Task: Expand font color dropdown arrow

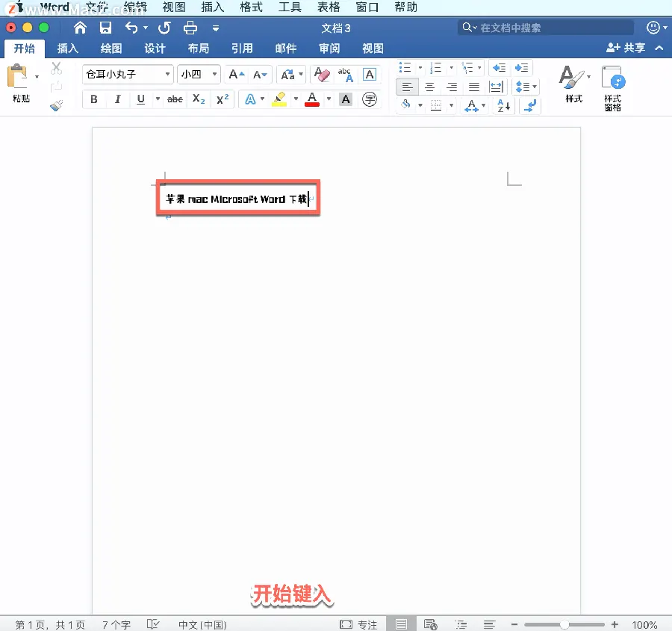Action: coord(329,99)
